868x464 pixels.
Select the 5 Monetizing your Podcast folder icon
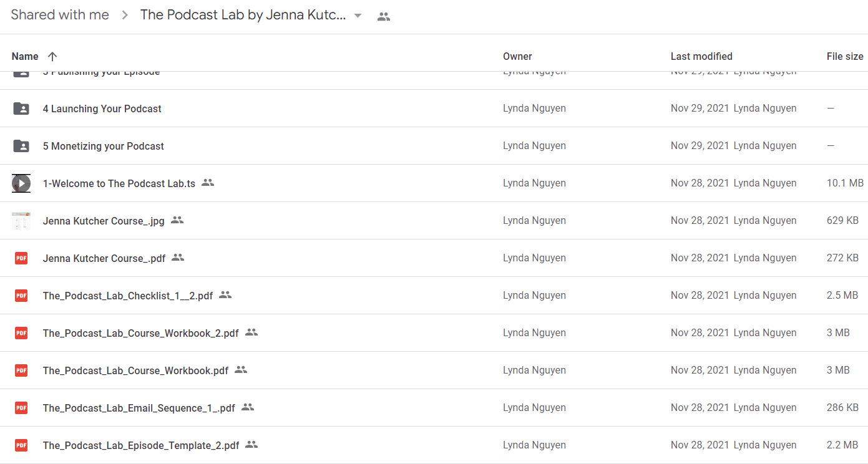point(21,146)
